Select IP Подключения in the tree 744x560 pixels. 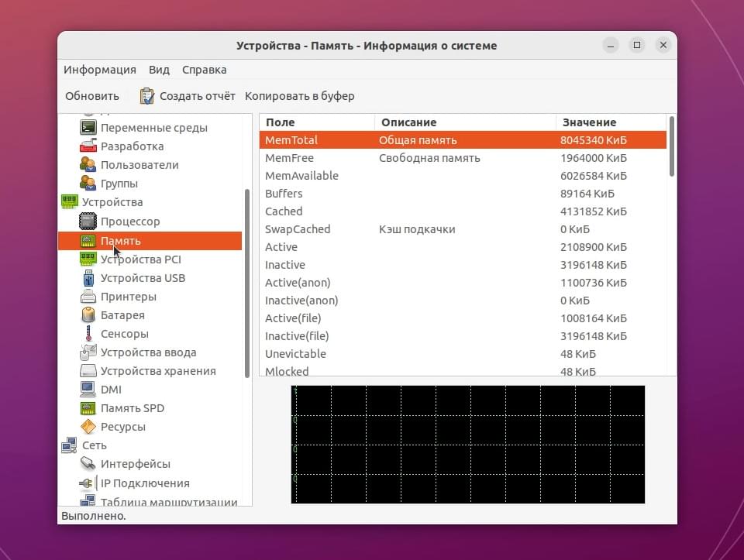(x=145, y=483)
